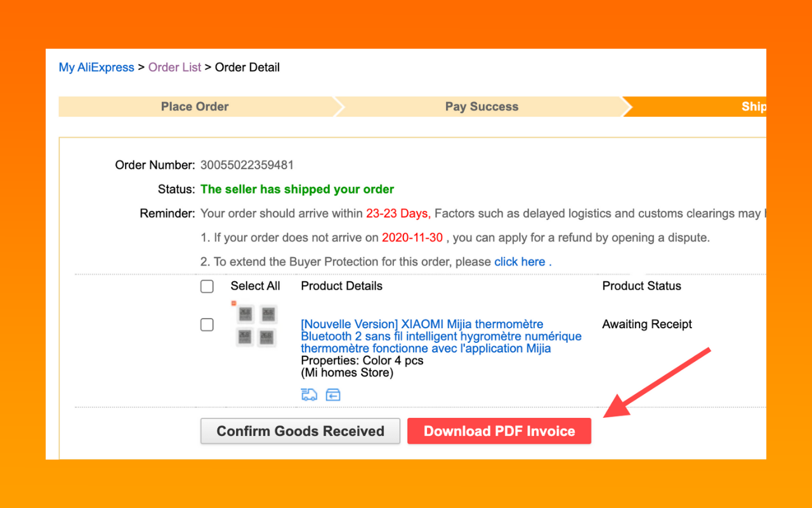Image resolution: width=812 pixels, height=508 pixels.
Task: Enable the Select All checkbox
Action: point(207,286)
